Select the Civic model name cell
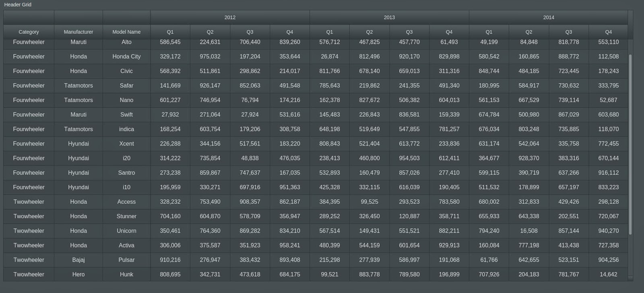This screenshot has height=293, width=644. (x=126, y=71)
